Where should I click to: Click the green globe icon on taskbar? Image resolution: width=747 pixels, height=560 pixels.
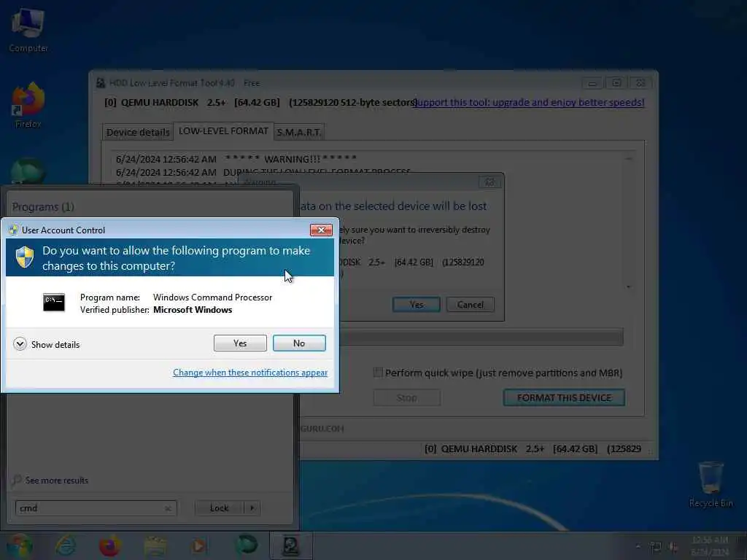[x=247, y=545]
